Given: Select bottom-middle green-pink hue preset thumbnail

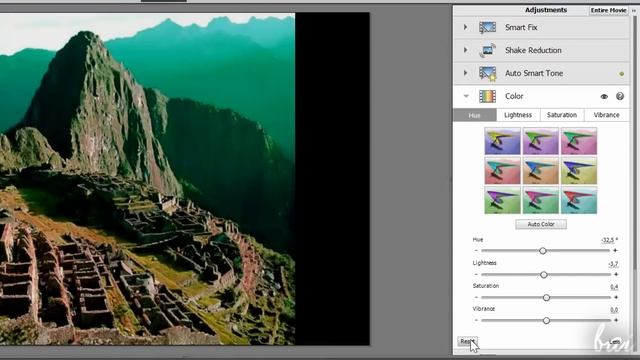Looking at the screenshot, I should coord(540,200).
